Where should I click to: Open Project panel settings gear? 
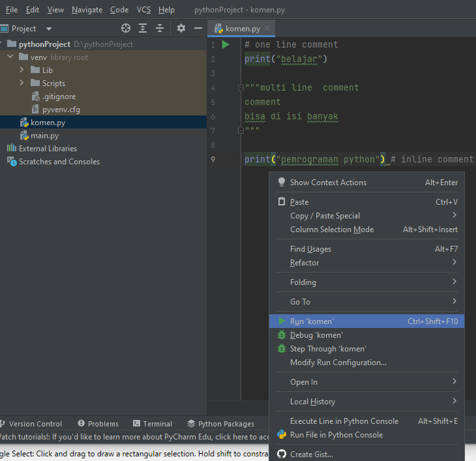point(181,28)
